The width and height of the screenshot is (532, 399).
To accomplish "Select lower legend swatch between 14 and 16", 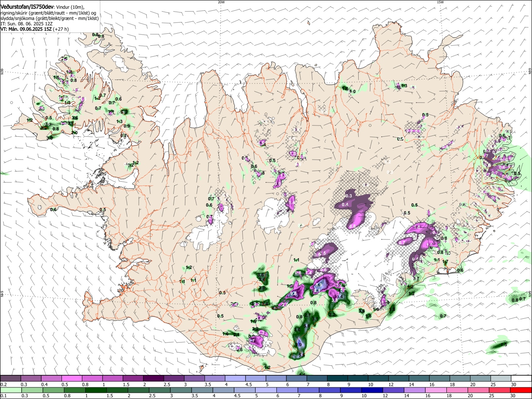I will [x=415, y=390].
